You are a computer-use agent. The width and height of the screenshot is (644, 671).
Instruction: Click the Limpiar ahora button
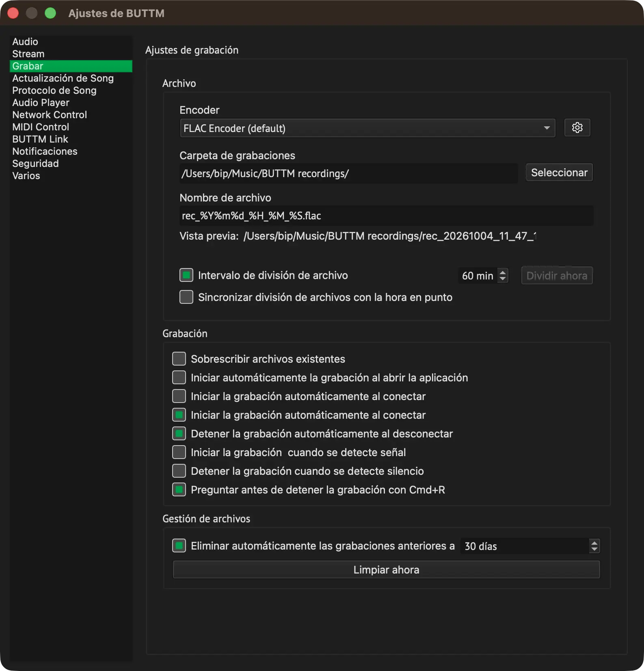[386, 570]
